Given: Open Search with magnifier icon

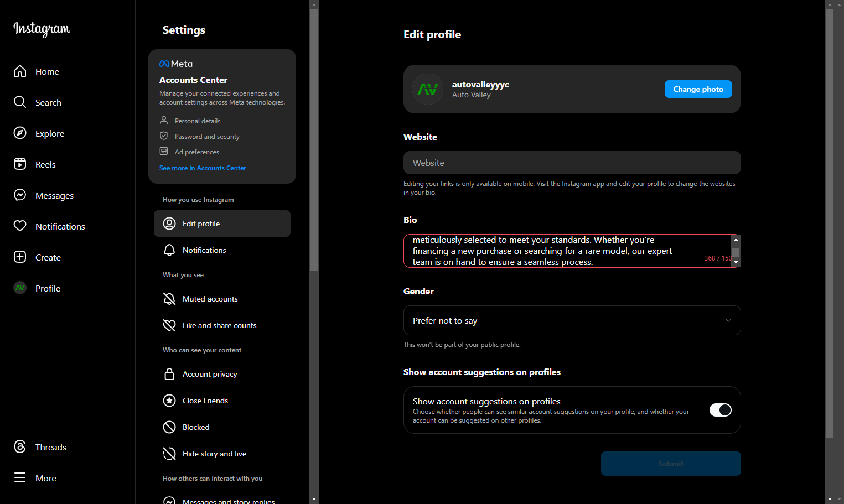Looking at the screenshot, I should point(20,102).
